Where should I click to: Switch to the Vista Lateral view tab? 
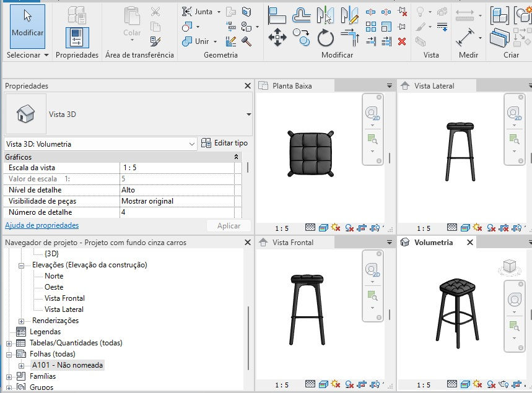click(437, 86)
